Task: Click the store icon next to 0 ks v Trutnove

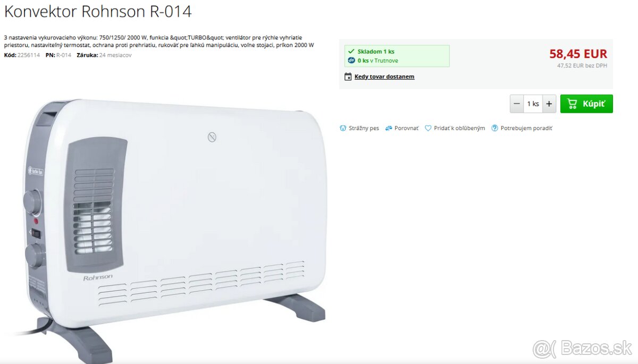Action: 351,61
